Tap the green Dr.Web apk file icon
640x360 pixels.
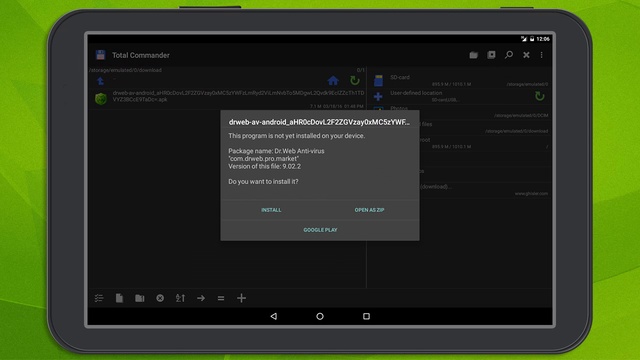point(101,99)
